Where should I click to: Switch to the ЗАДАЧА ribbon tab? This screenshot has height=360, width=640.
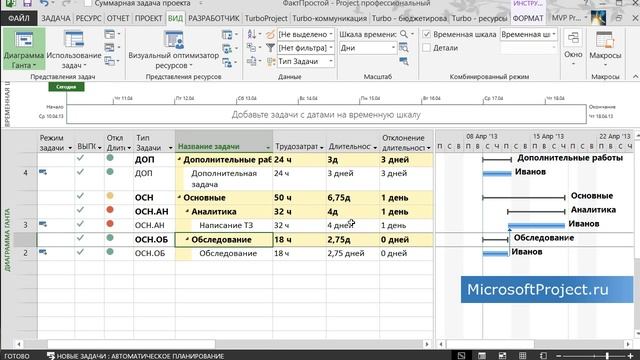click(x=56, y=18)
